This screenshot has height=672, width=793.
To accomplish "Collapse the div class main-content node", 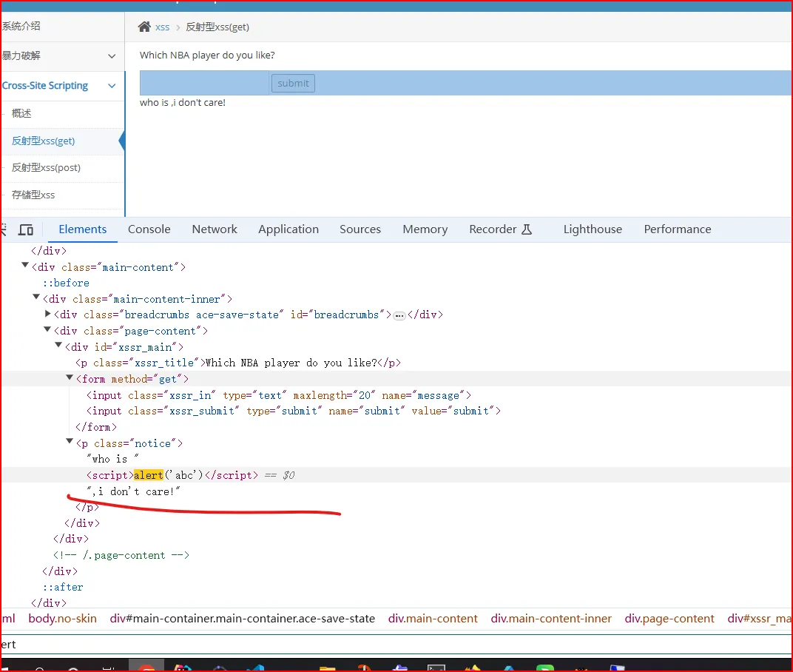I will [25, 265].
